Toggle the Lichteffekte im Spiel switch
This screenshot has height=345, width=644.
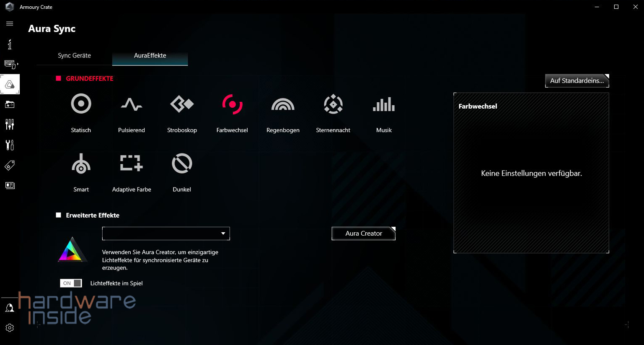point(71,283)
